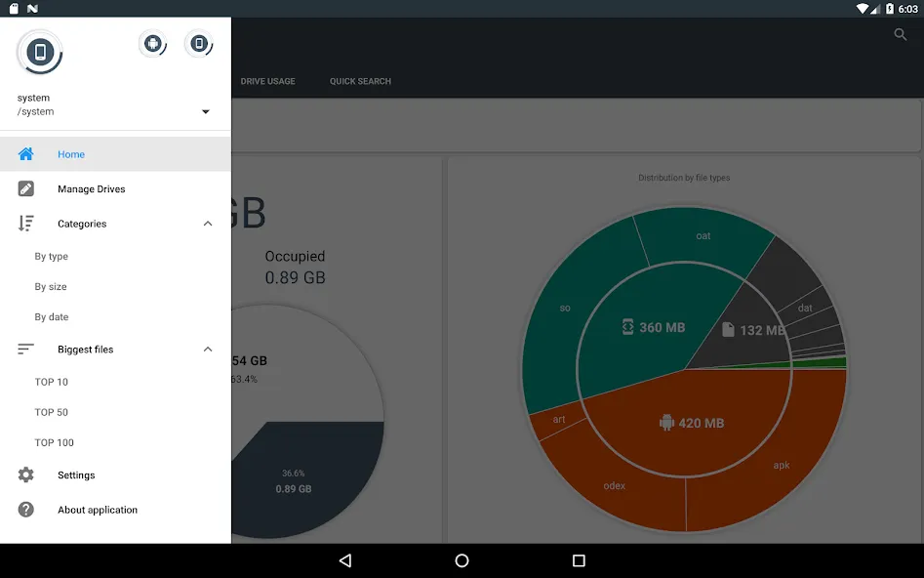Open the TOP 50 biggest files
The height and width of the screenshot is (578, 924).
52,412
